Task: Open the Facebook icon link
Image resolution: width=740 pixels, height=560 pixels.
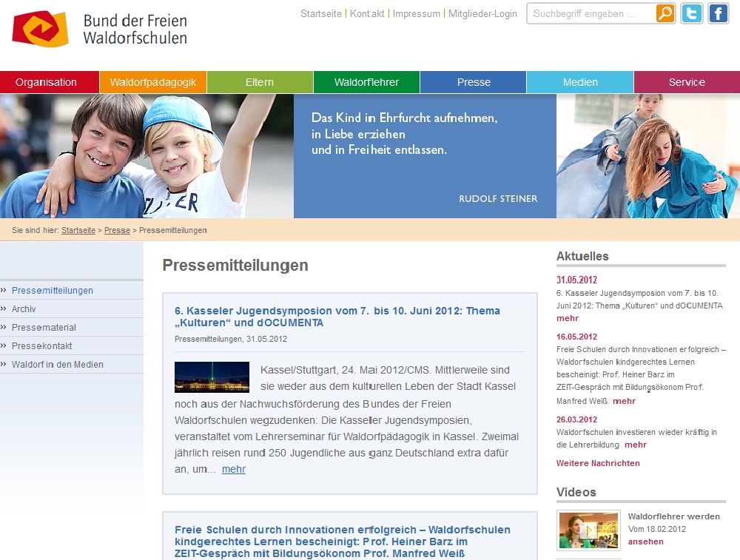Action: click(x=718, y=13)
